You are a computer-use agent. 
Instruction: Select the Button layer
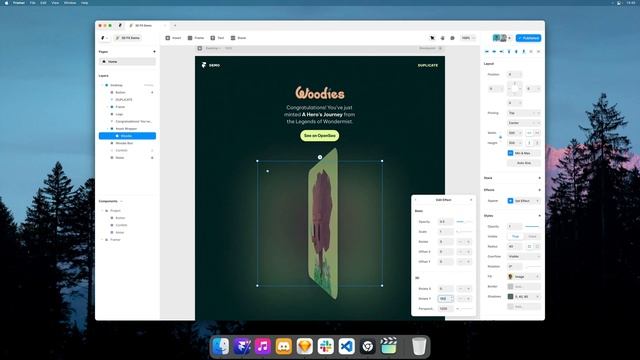[x=127, y=93]
